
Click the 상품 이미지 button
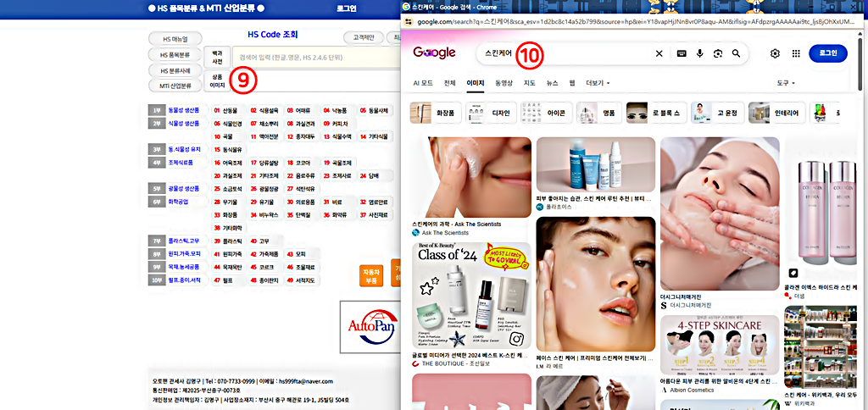click(x=216, y=80)
